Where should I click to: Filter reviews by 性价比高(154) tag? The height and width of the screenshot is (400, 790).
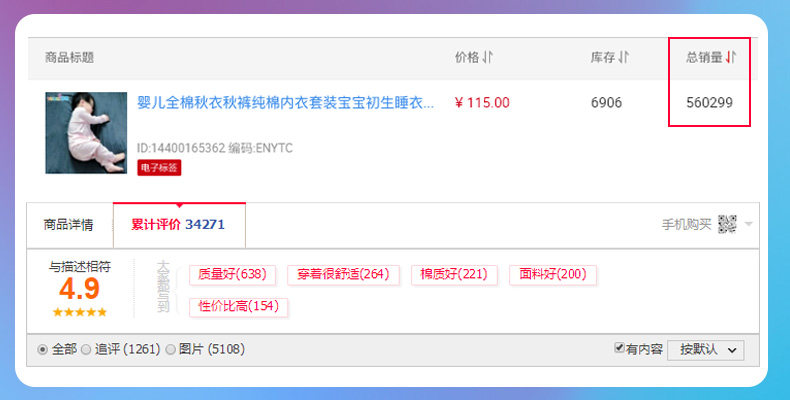[x=238, y=306]
